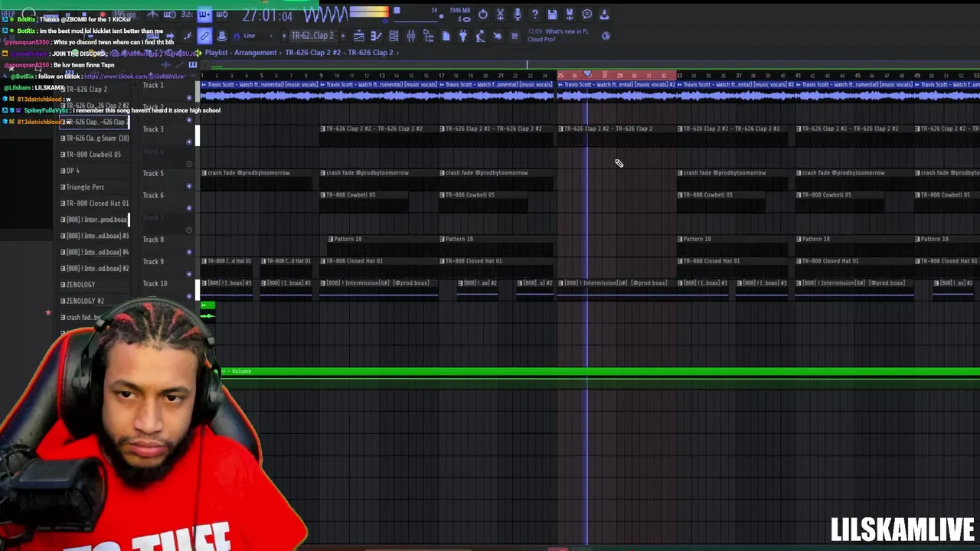Mute Track 5 with its dot
980x551 pixels.
189,185
